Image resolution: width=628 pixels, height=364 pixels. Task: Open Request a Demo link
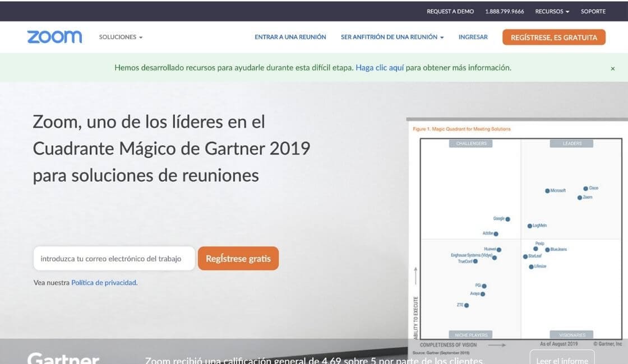point(450,11)
